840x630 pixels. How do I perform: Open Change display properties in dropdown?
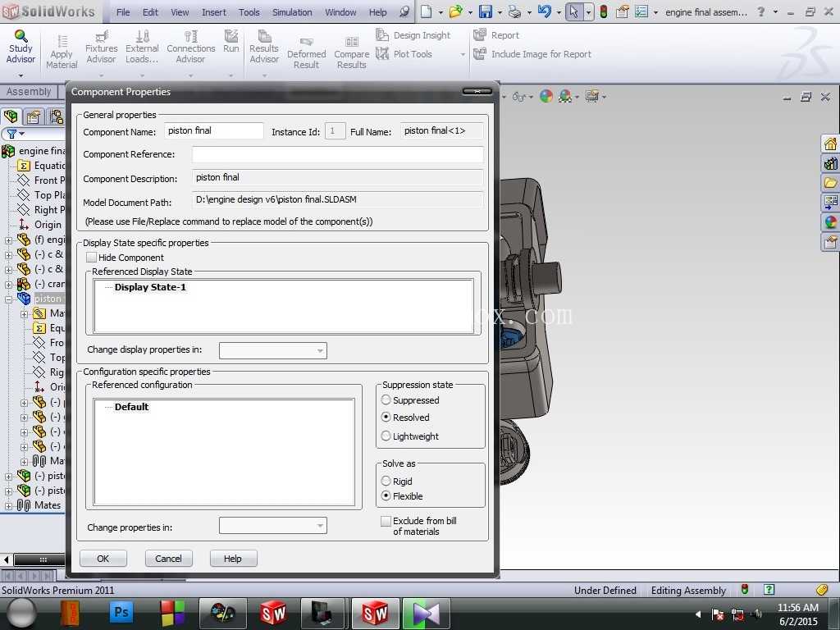point(272,350)
